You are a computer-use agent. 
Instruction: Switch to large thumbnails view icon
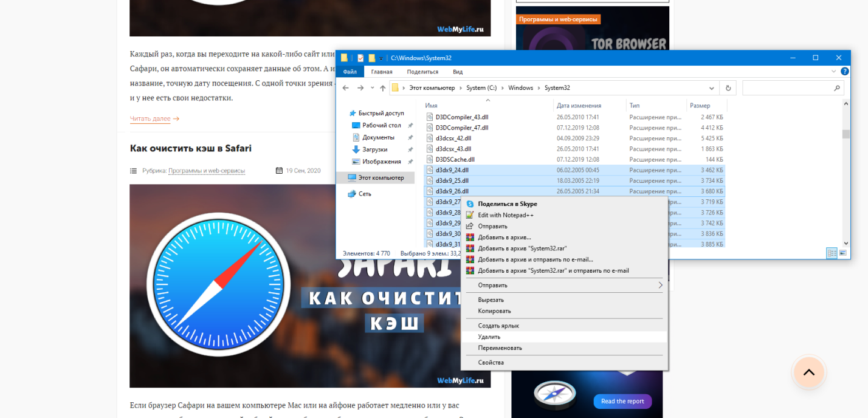coord(842,253)
